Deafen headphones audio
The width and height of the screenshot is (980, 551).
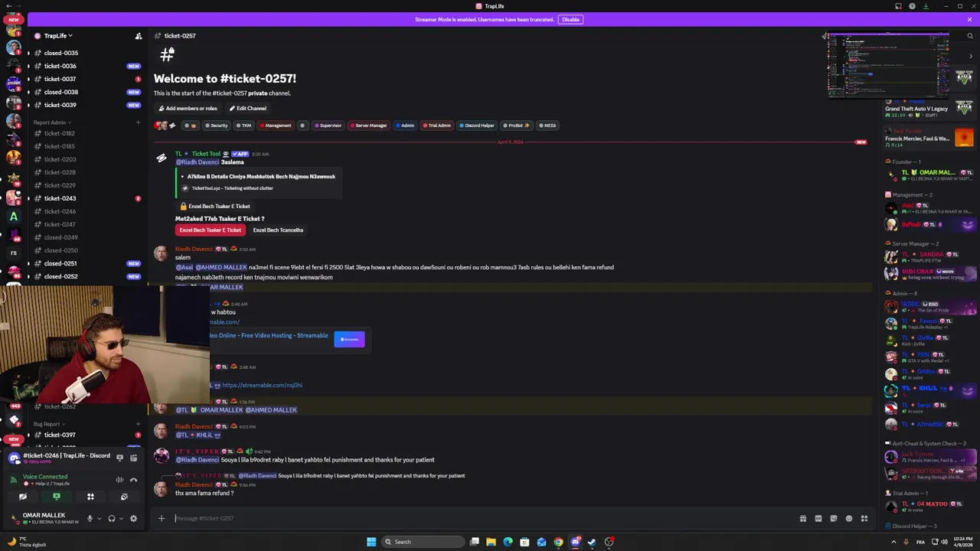pos(112,518)
